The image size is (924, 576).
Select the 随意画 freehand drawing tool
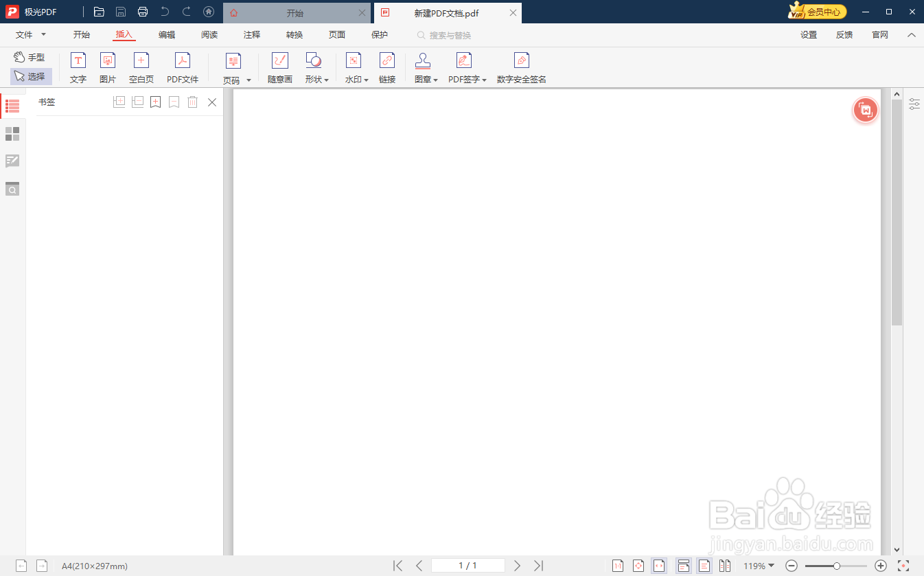point(280,69)
